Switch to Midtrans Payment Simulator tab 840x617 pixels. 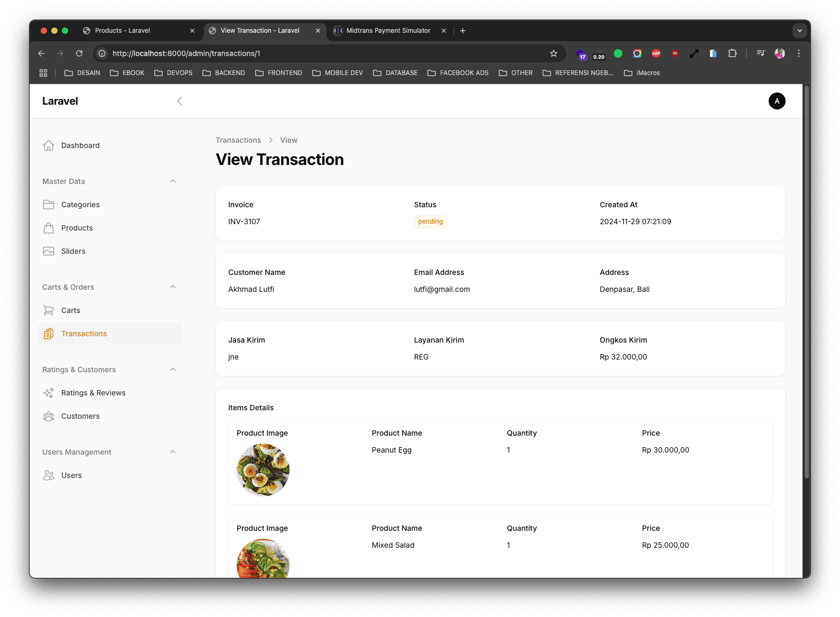coord(388,31)
